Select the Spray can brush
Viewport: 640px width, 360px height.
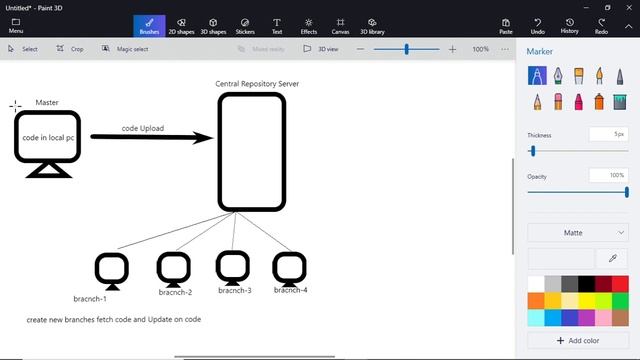[x=599, y=102]
